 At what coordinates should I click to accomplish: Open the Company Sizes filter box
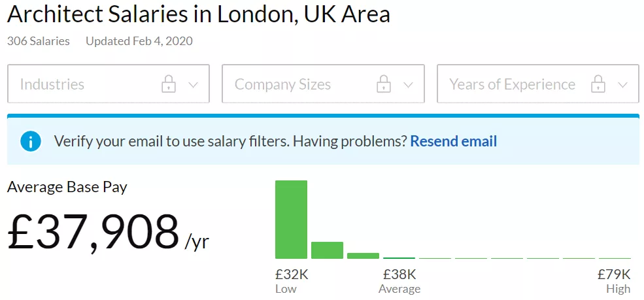click(323, 84)
